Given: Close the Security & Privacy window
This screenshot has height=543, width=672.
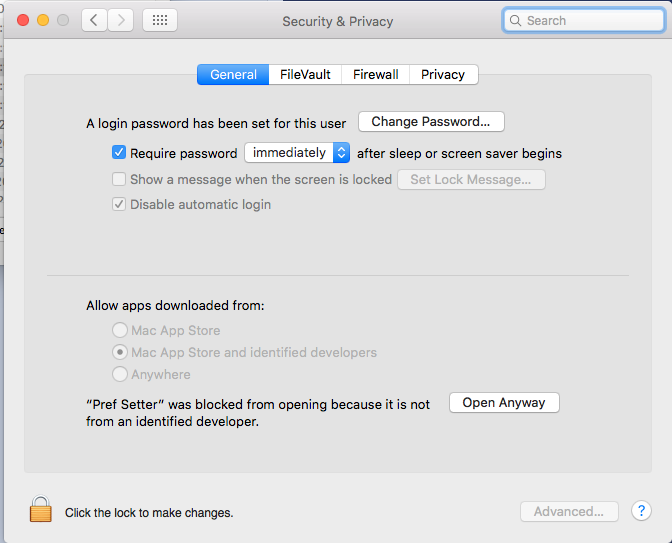Looking at the screenshot, I should pyautogui.click(x=23, y=20).
